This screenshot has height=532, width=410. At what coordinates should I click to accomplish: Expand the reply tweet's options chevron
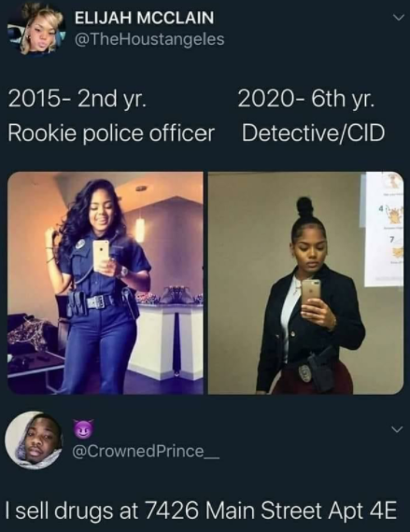click(397, 428)
